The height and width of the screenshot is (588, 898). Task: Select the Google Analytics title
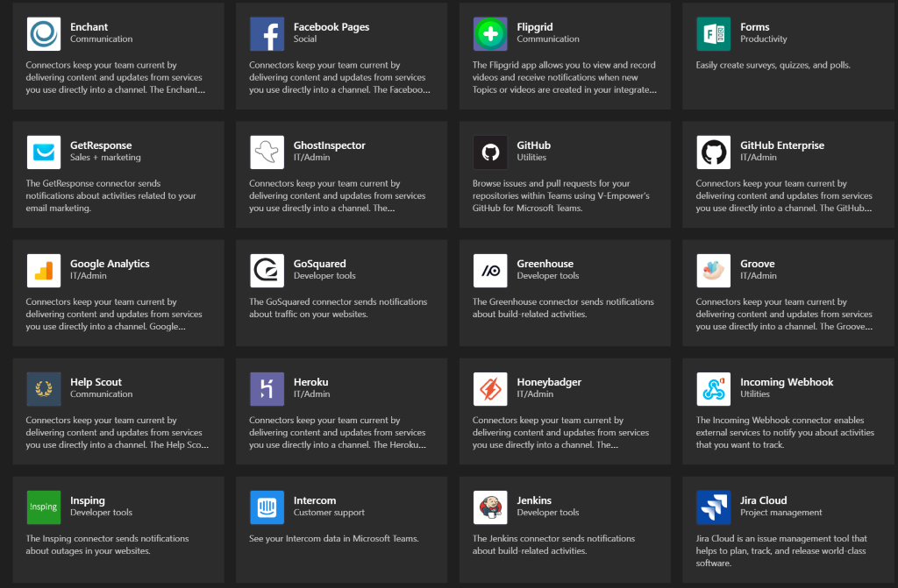[x=110, y=264]
